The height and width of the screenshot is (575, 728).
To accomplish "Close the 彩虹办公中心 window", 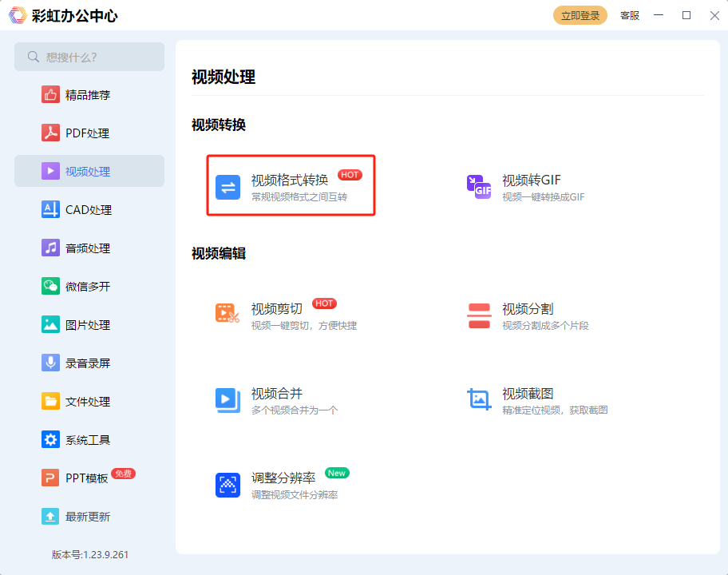I will point(714,15).
